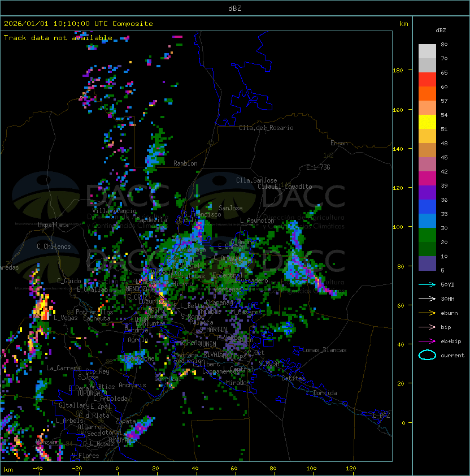Click the 180 km mark on right axis
470x476 pixels.
[398, 70]
